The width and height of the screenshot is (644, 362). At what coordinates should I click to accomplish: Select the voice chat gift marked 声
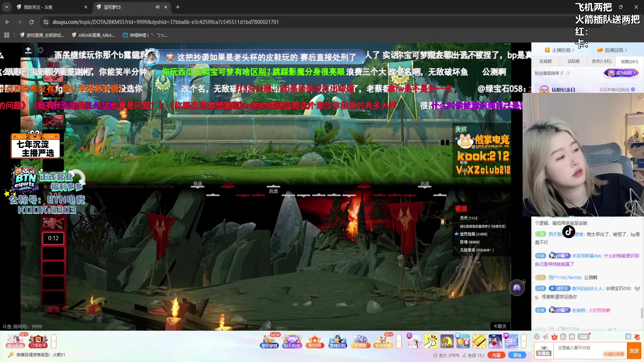[x=511, y=341]
